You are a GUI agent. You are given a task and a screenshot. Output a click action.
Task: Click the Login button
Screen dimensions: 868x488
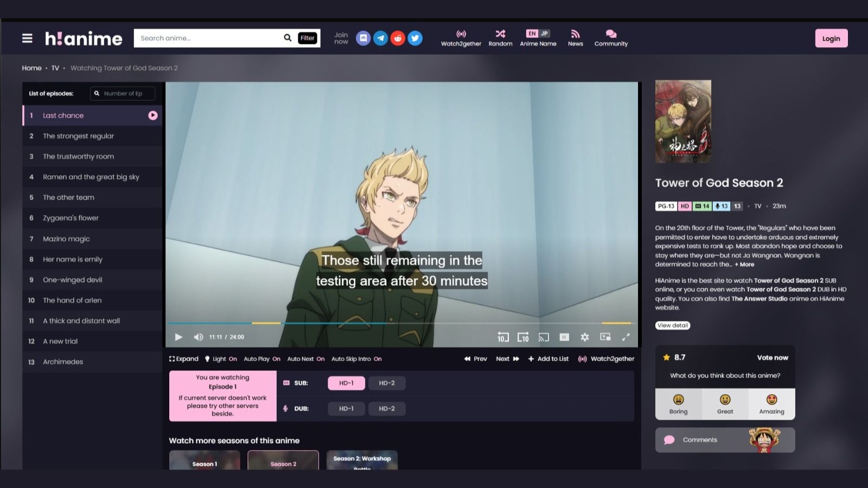[831, 38]
